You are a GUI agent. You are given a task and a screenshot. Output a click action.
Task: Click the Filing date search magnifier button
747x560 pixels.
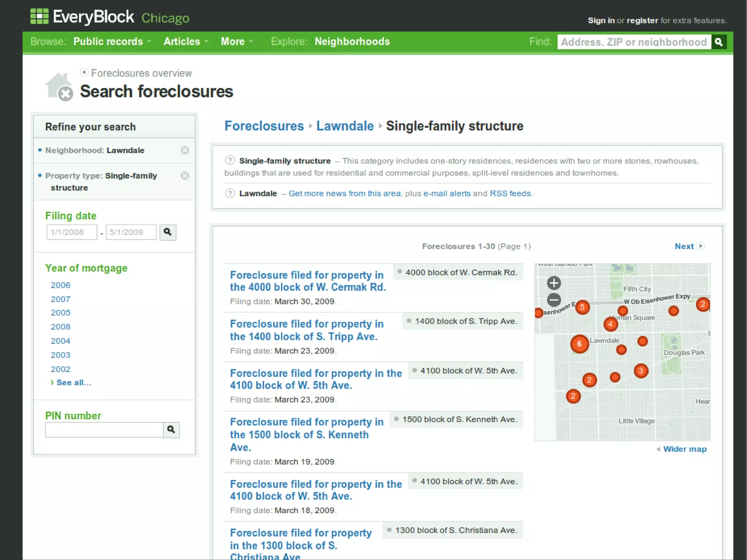(x=167, y=232)
